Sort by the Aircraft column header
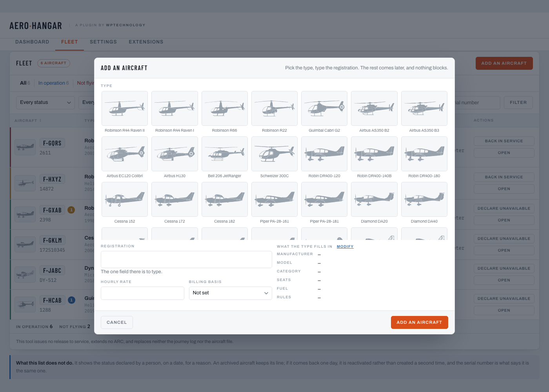The width and height of the screenshot is (549, 392). click(x=28, y=121)
